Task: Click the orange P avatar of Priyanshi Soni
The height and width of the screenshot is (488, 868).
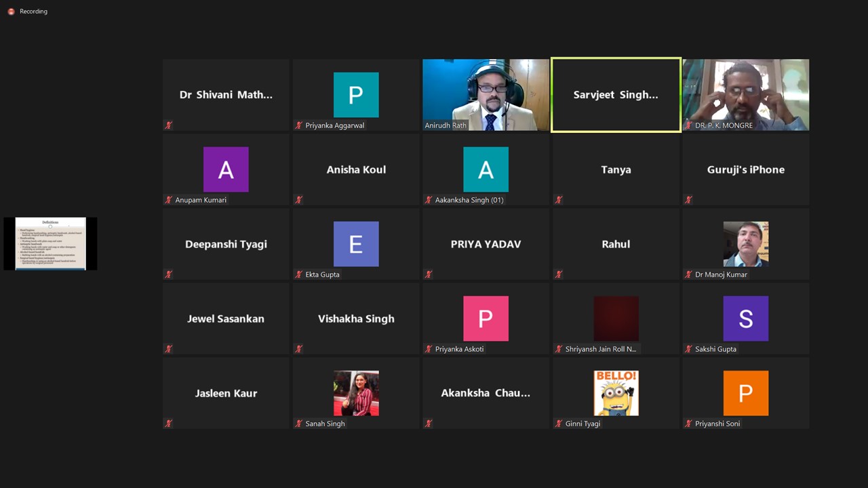Action: 745,393
